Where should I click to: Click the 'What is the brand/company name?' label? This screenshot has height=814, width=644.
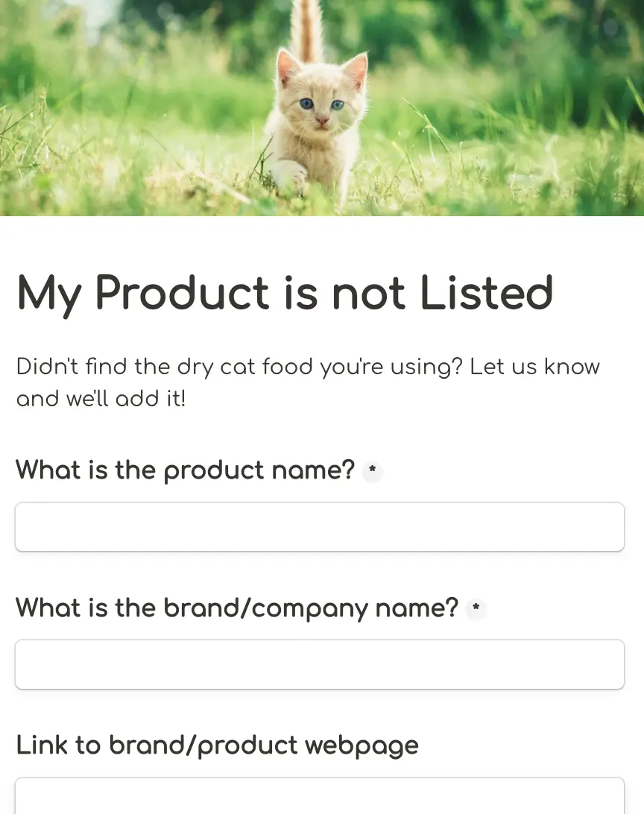pos(237,608)
